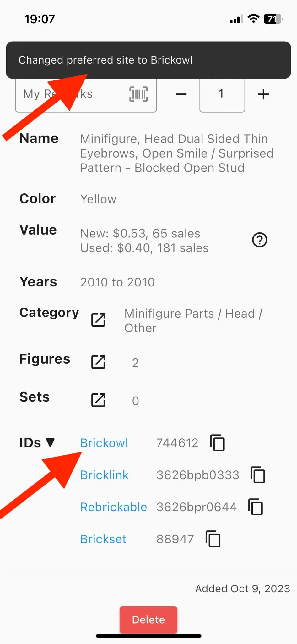Copy Bricklink ID 3626bpb0333
The width and height of the screenshot is (297, 644).
[258, 475]
